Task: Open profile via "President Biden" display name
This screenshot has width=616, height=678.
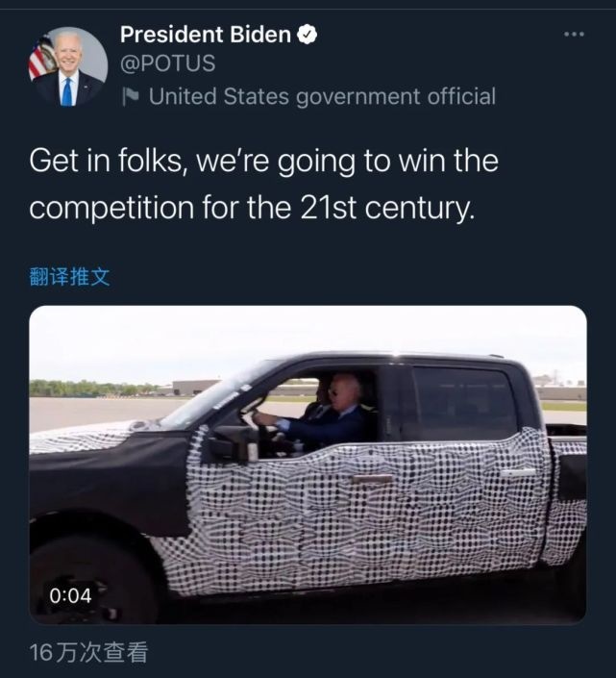Action: click(x=206, y=35)
